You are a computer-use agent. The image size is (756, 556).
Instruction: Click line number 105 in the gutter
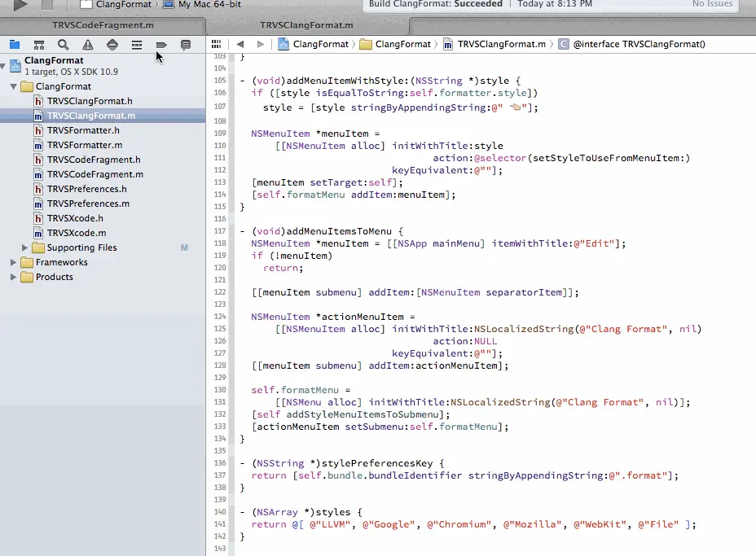(220, 81)
